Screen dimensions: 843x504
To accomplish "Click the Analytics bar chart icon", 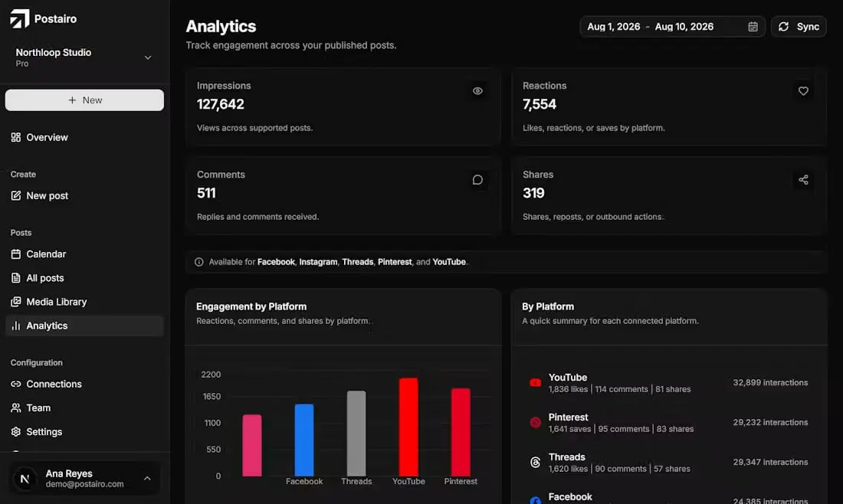I will (15, 326).
